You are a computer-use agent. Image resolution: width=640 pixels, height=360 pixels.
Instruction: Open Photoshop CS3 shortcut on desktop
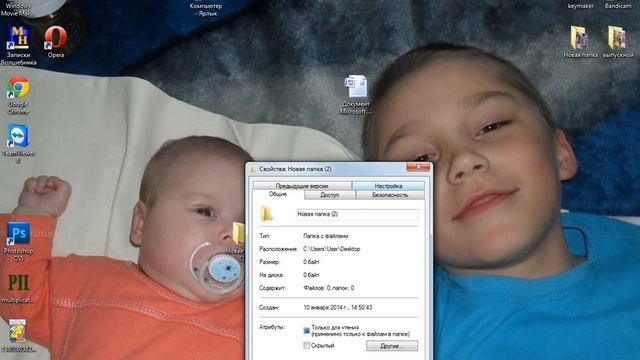coord(18,241)
